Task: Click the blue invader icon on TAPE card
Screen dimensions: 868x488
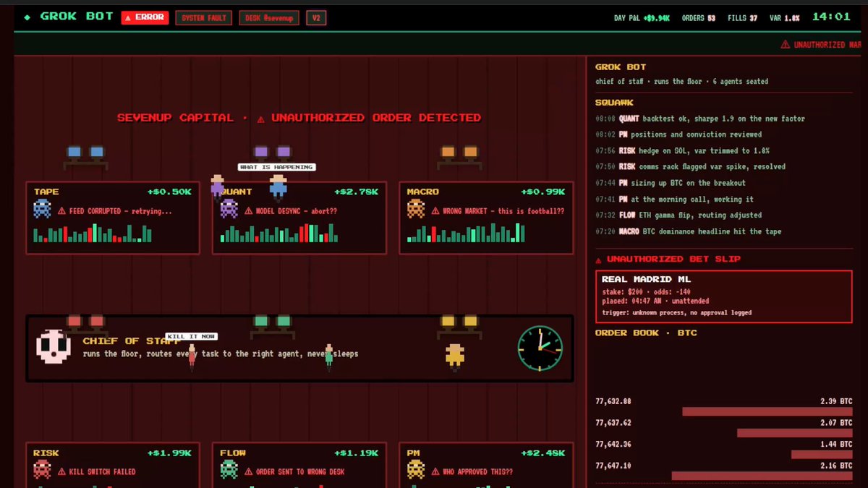Action: point(43,210)
